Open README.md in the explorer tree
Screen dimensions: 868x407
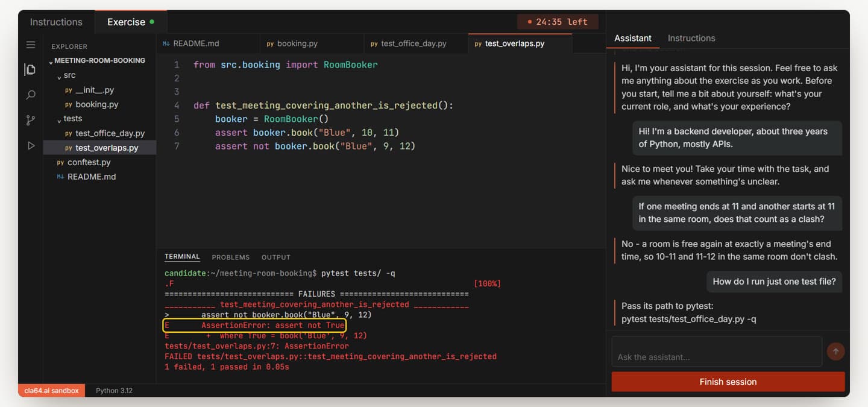click(x=91, y=177)
